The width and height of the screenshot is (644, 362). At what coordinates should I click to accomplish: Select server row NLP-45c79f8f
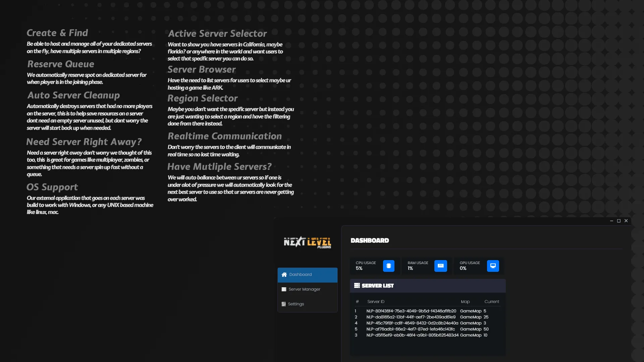click(412, 323)
